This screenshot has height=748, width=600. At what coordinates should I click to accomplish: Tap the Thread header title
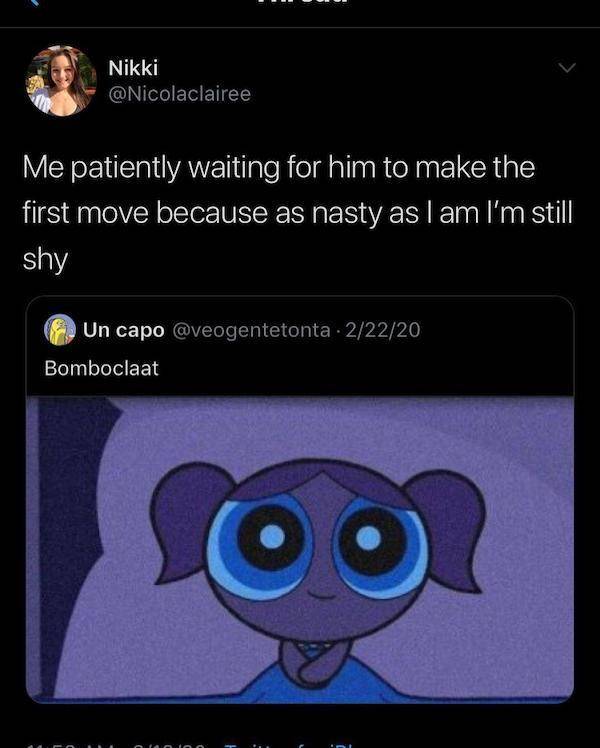point(300,5)
